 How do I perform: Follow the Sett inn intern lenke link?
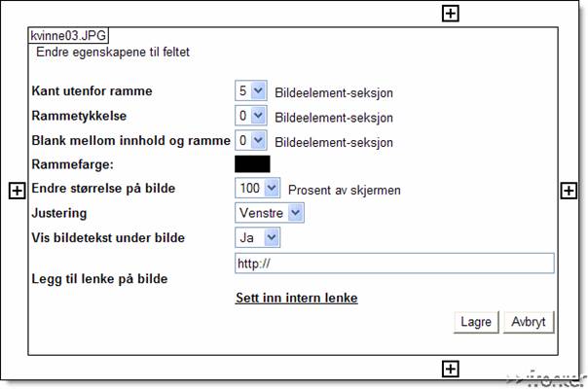click(x=297, y=298)
